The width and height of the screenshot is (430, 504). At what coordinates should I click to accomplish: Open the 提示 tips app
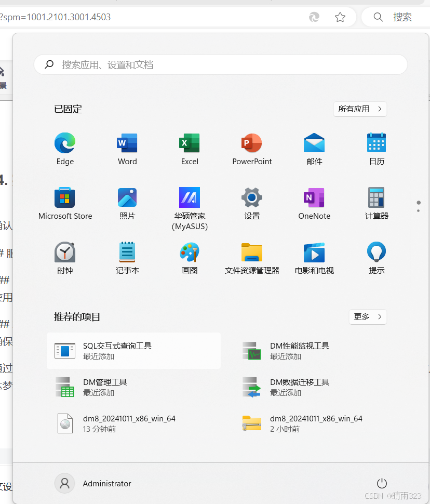[x=377, y=258]
